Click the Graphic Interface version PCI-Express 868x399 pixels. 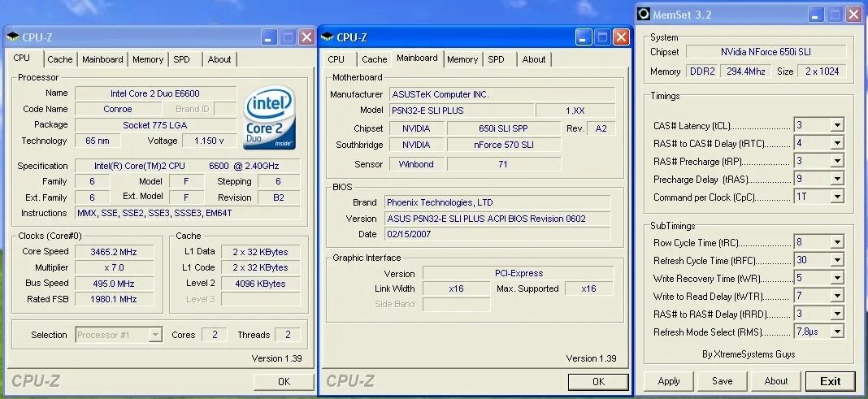pyautogui.click(x=519, y=273)
